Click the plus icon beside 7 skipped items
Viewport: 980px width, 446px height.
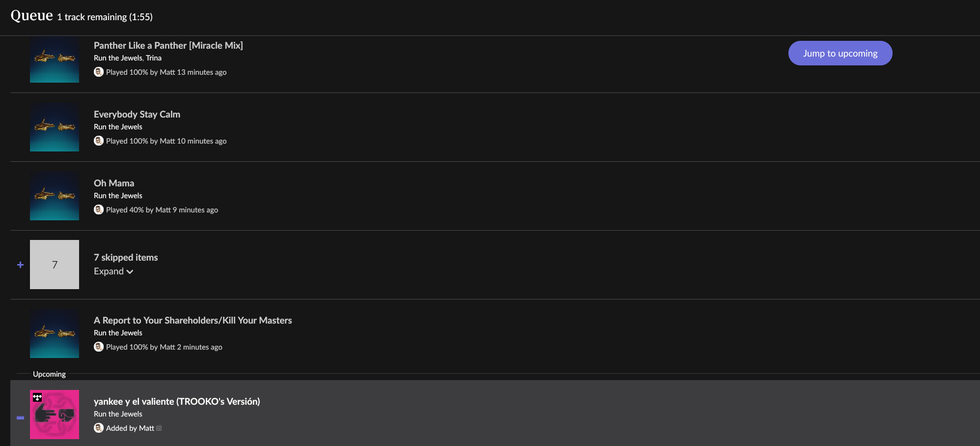pyautogui.click(x=20, y=265)
